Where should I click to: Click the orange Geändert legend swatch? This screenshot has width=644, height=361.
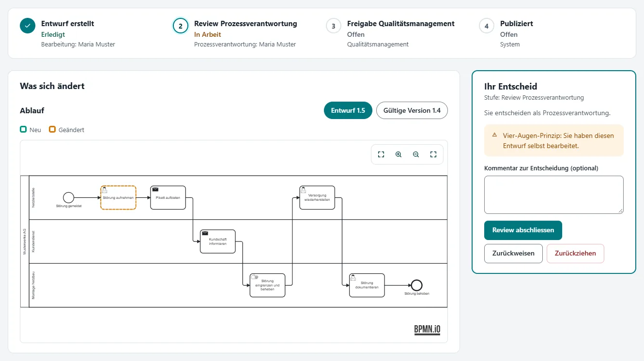[x=52, y=130]
